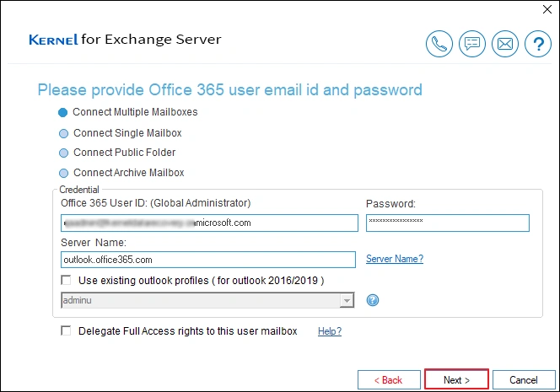Screen dimensions: 560x392
Task: Choose Connect Single Mailbox option
Action: tap(63, 133)
